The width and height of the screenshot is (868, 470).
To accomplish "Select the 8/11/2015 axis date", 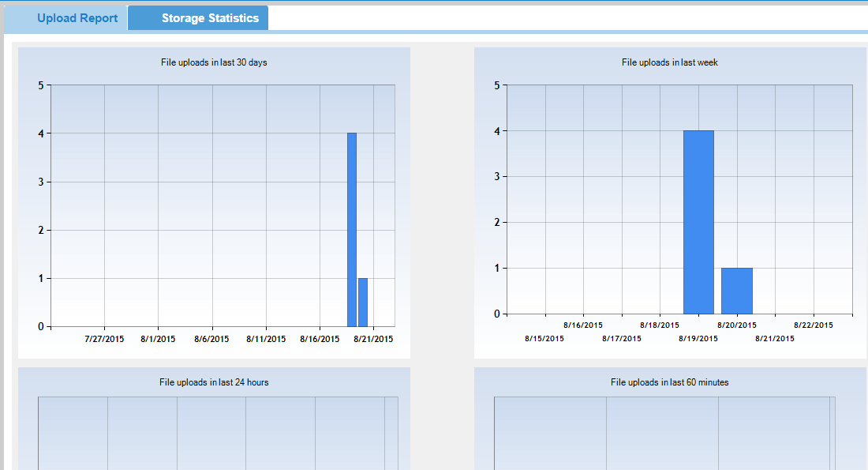I will (x=266, y=339).
